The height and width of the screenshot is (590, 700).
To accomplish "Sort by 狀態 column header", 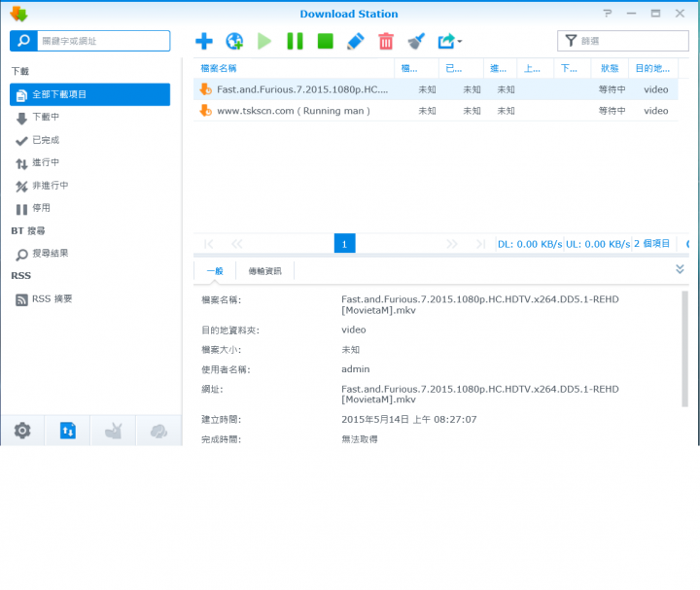I will pos(610,68).
